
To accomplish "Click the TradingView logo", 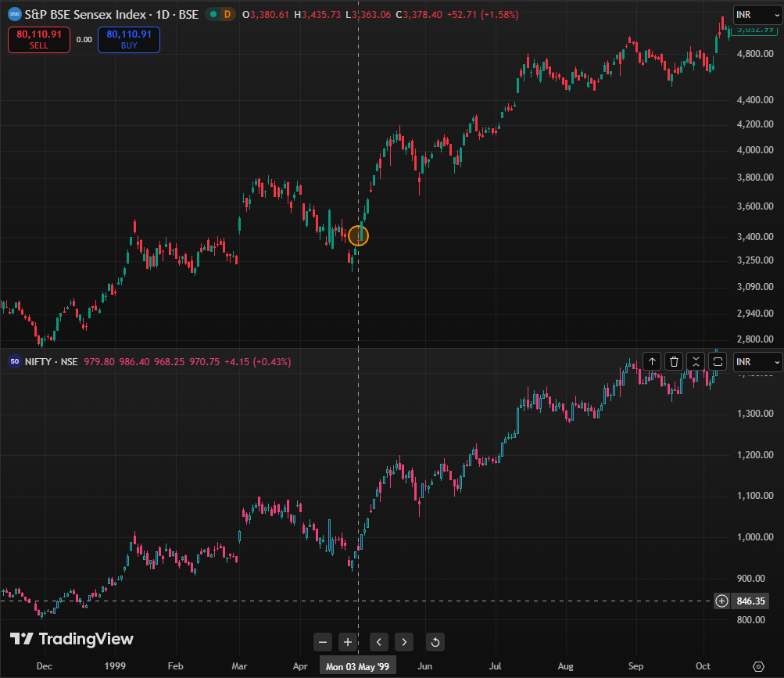I will [72, 639].
